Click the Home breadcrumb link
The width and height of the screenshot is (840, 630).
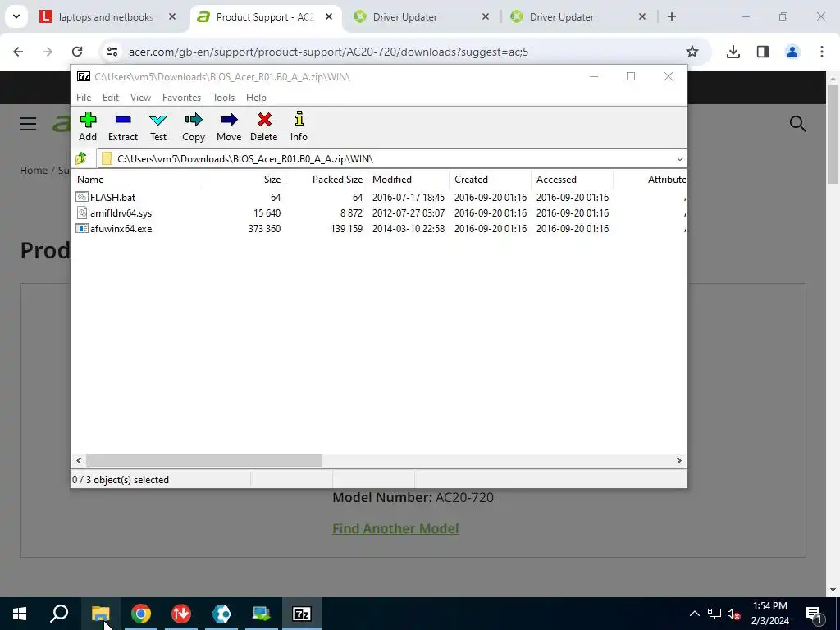pyautogui.click(x=34, y=171)
